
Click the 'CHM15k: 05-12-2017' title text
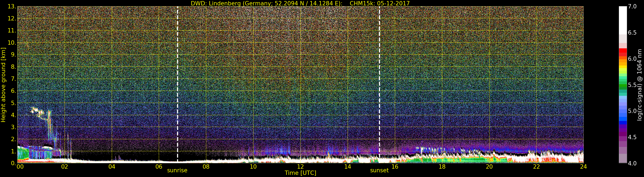(379, 3)
